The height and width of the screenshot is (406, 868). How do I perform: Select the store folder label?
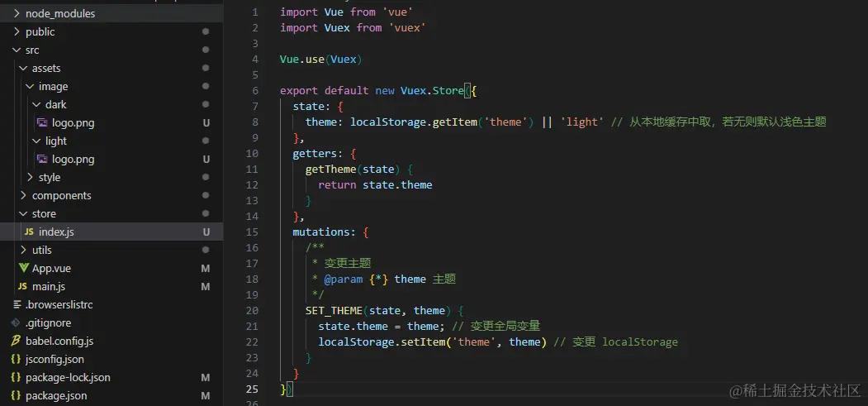point(44,214)
